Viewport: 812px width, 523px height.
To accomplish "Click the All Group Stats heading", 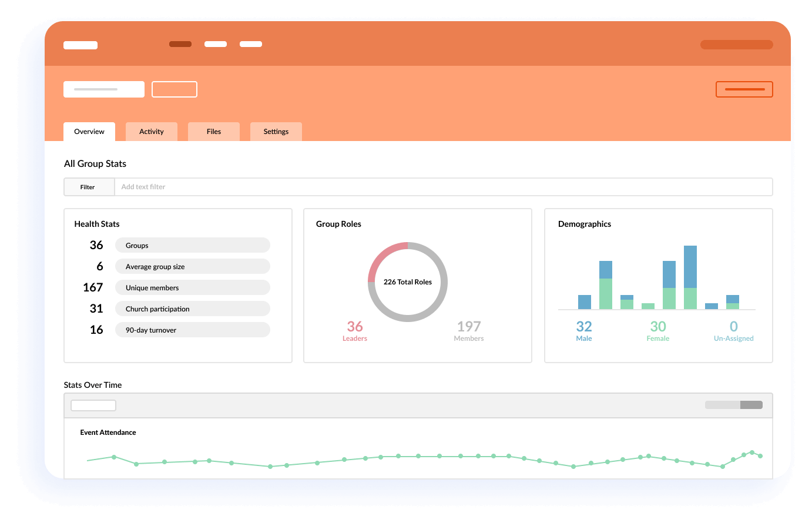I will pyautogui.click(x=95, y=163).
